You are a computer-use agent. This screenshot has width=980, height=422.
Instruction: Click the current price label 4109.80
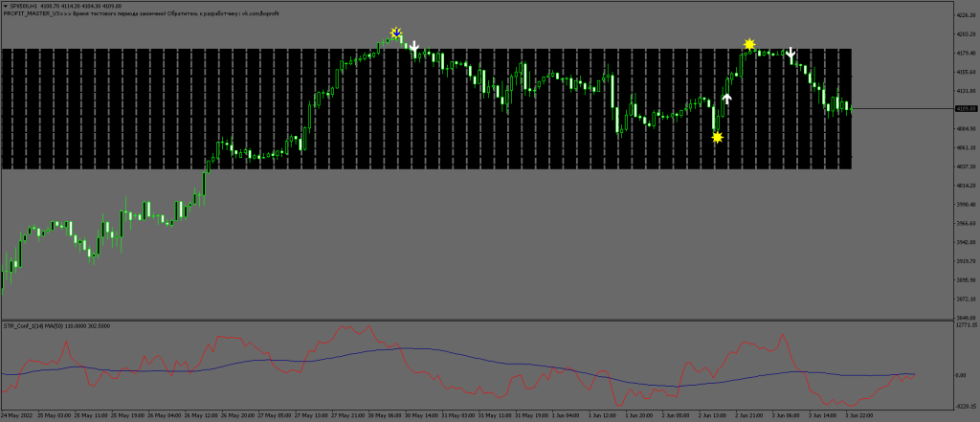click(964, 109)
